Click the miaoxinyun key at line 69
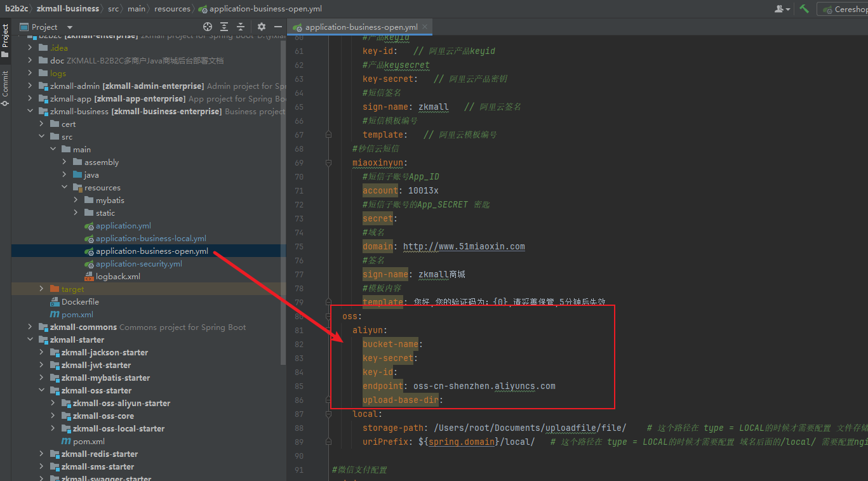Viewport: 868px width, 481px height. tap(378, 162)
